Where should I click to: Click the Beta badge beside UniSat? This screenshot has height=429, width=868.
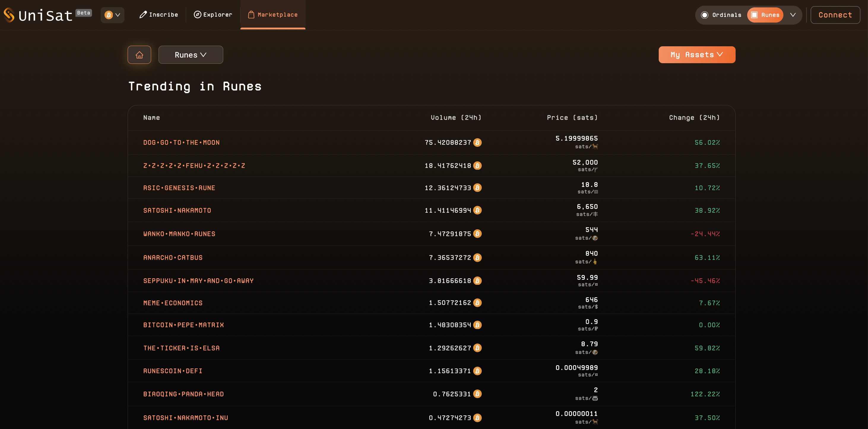point(84,13)
